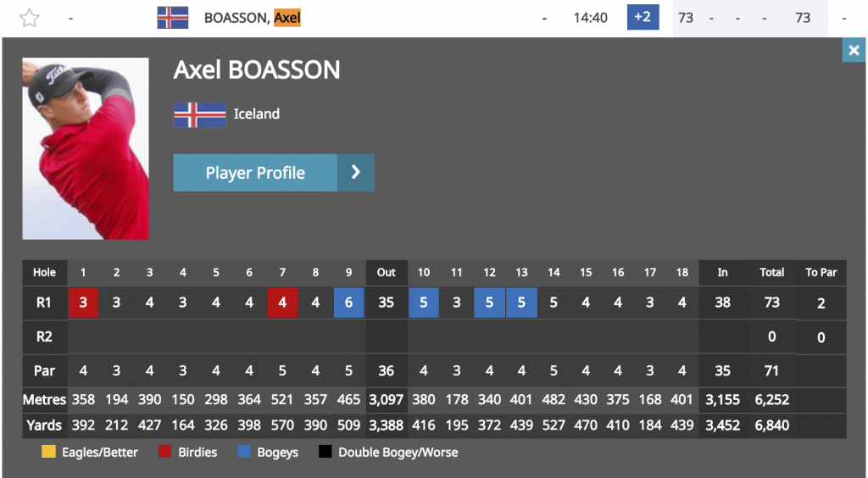The height and width of the screenshot is (478, 868).
Task: Close the scorecard panel with the X
Action: click(x=854, y=50)
